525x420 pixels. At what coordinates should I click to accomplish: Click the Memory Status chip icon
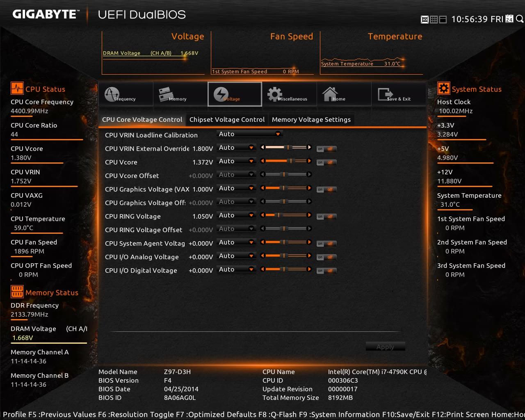[x=17, y=292]
